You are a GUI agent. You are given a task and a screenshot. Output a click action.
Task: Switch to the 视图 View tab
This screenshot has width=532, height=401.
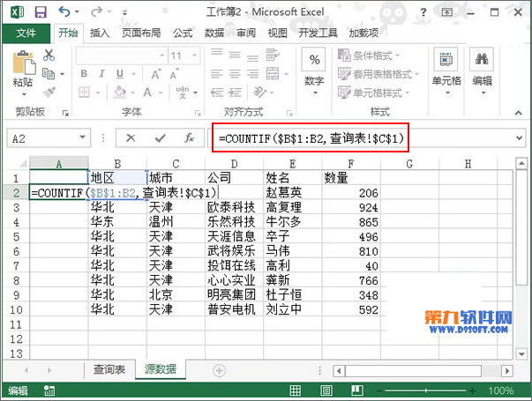pyautogui.click(x=277, y=33)
